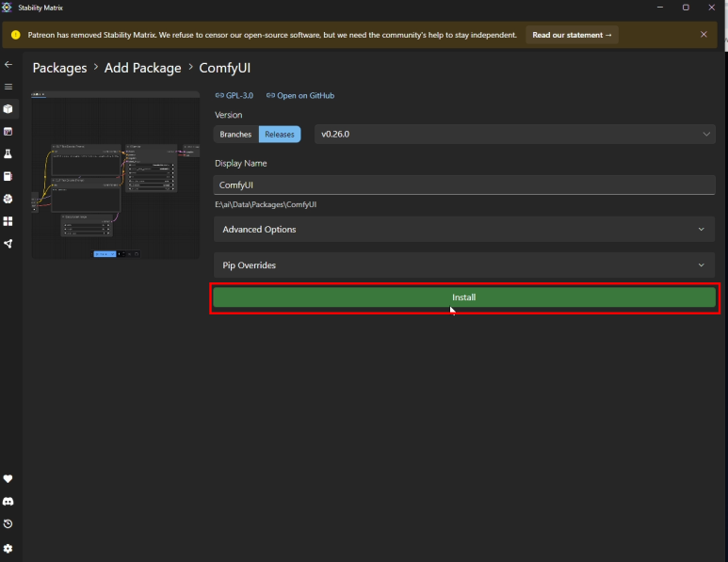Open the Checkpoints notebook icon
728x562 pixels.
click(8, 176)
